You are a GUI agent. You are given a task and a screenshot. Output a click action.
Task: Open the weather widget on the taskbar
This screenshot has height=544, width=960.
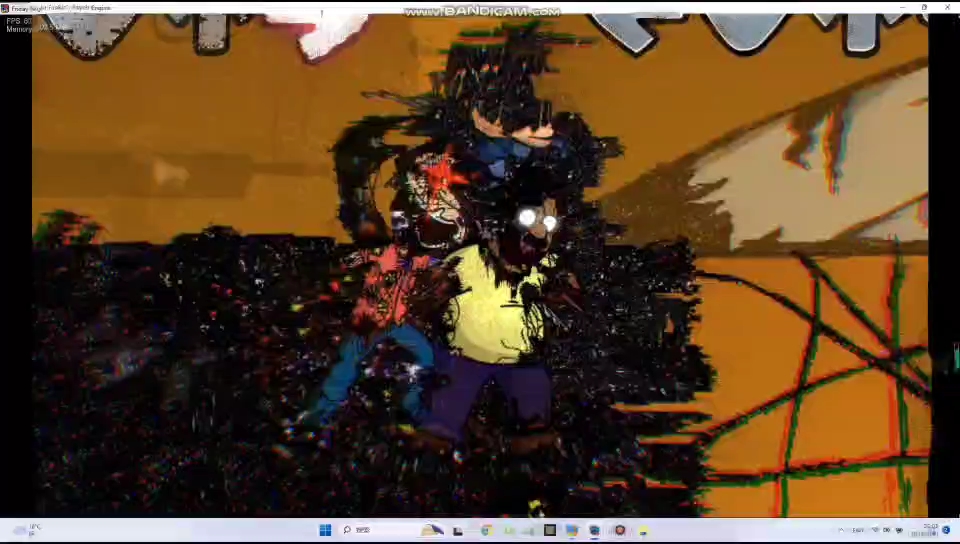pyautogui.click(x=28, y=530)
